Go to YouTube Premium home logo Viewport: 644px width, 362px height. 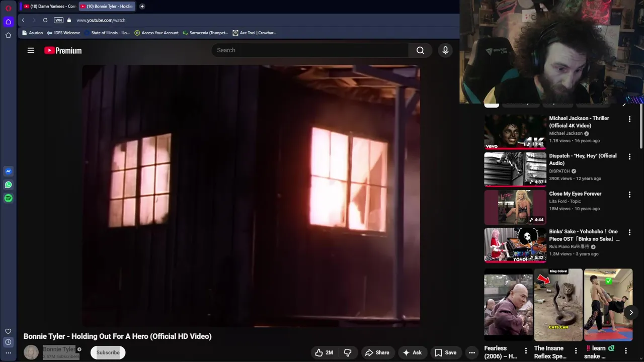point(63,50)
